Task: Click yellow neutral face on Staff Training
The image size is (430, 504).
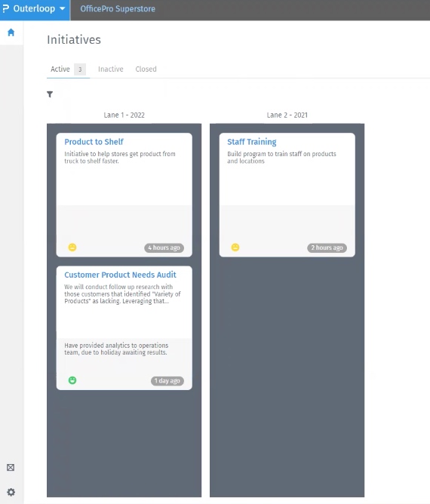Action: (x=235, y=247)
